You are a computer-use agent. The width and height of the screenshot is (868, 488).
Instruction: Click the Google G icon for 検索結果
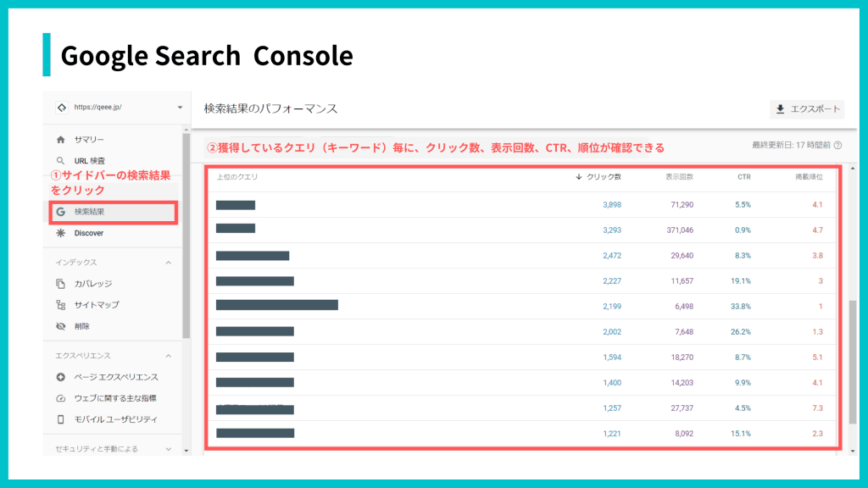(61, 212)
